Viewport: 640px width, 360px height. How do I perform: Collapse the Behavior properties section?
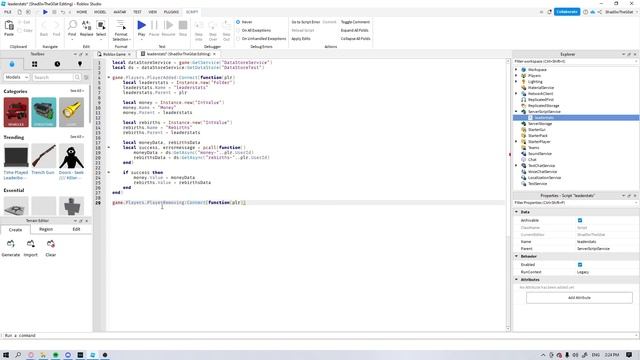click(516, 256)
